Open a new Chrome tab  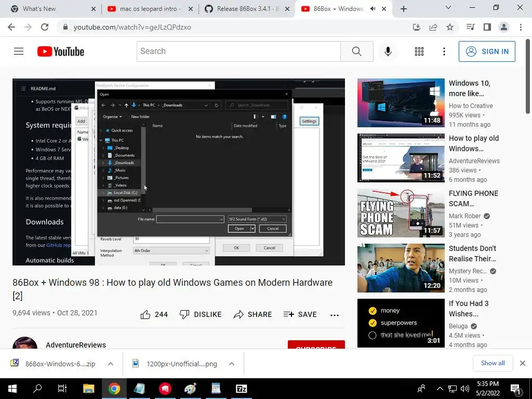403,9
